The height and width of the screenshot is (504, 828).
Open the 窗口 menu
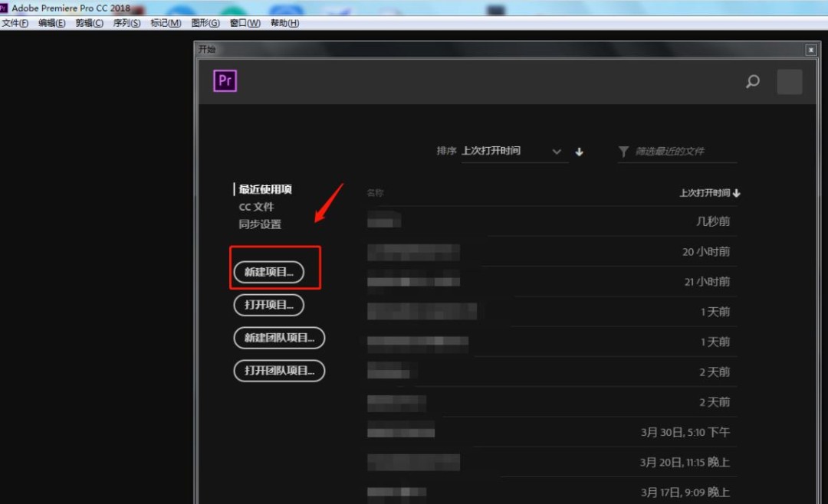pos(243,23)
